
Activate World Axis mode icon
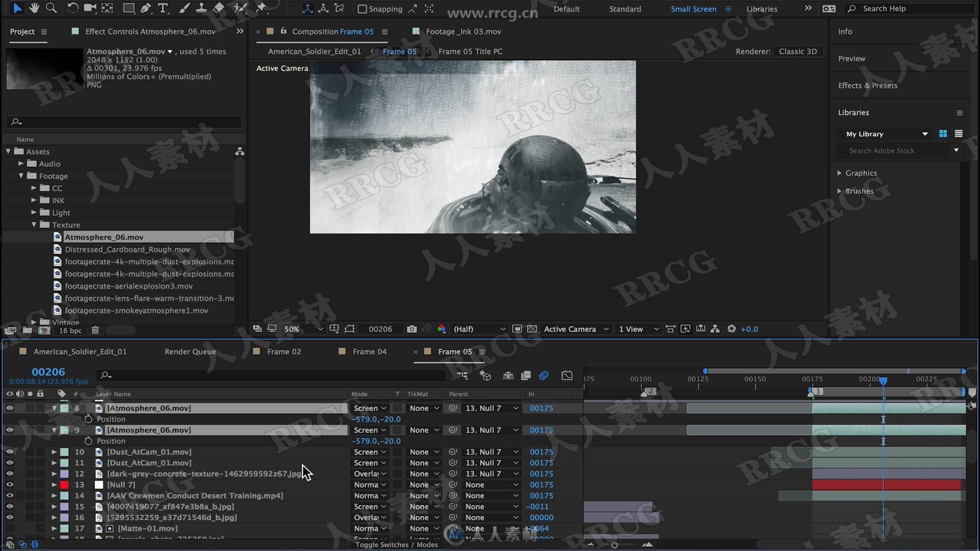pos(324,8)
